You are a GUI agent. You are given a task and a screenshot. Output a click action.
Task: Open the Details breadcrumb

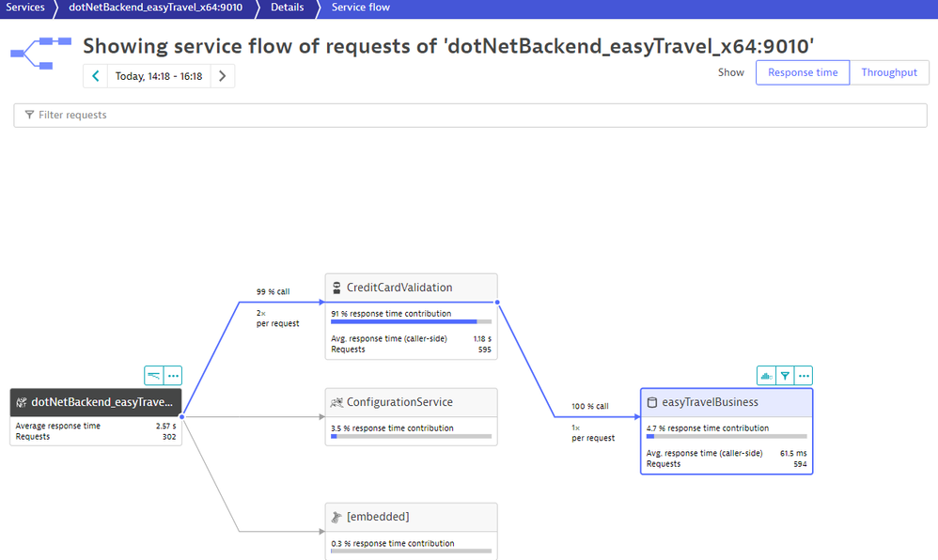288,8
